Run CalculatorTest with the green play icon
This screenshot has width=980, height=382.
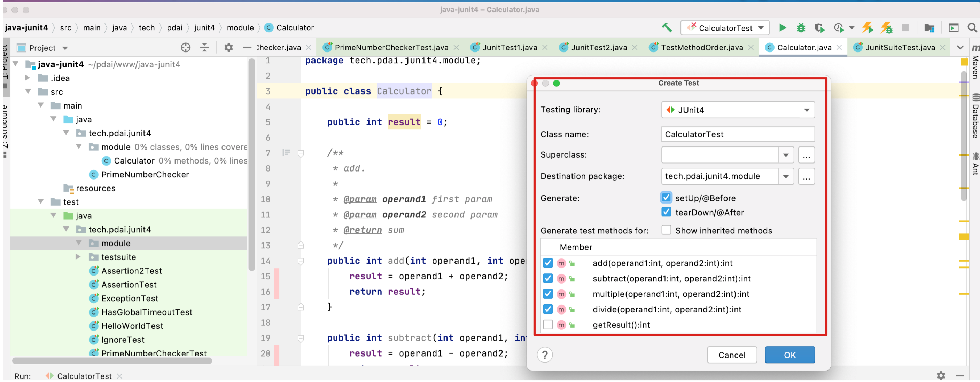tap(782, 28)
